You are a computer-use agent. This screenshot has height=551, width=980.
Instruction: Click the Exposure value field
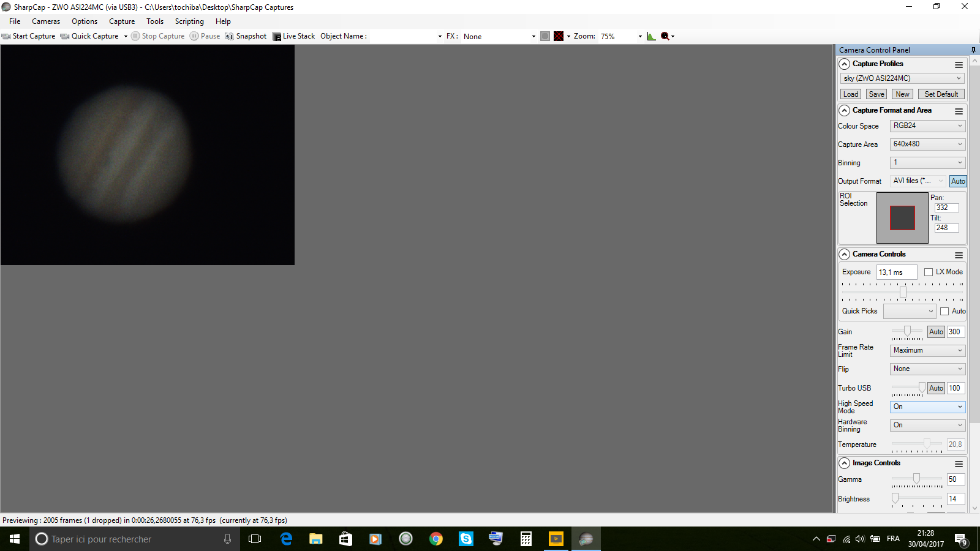click(897, 272)
